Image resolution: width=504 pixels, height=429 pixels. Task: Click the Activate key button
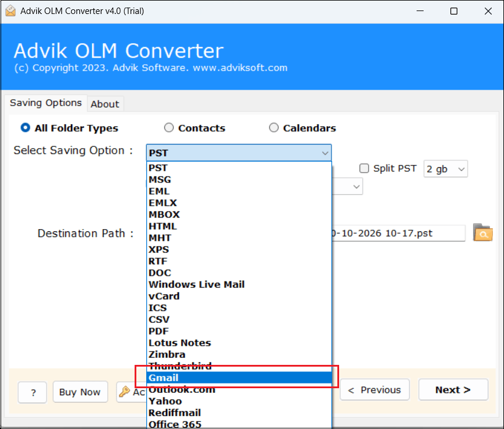[x=132, y=392]
